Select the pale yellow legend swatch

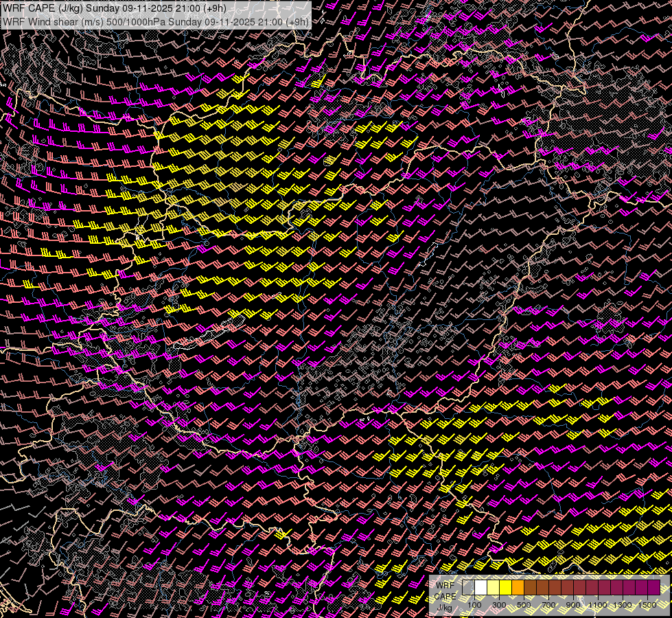coord(493,587)
